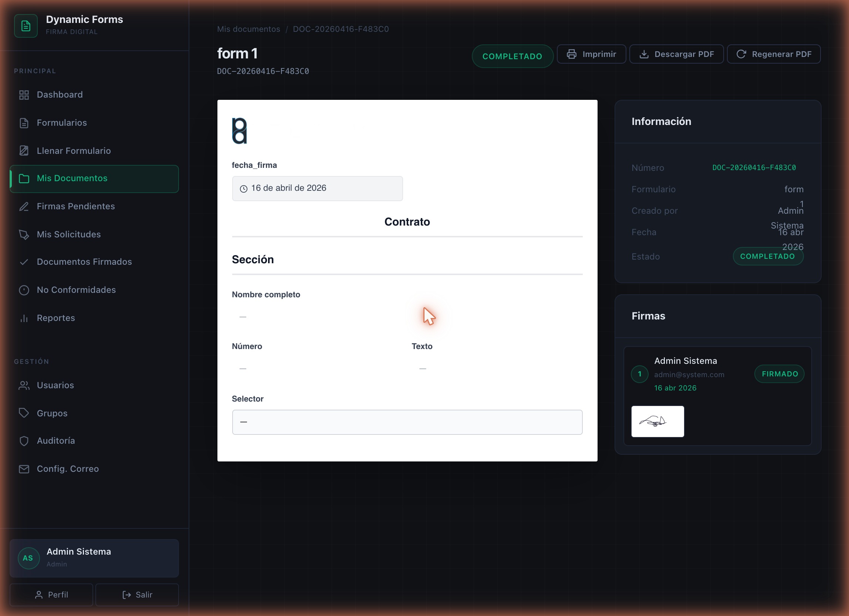
Task: Click the clock icon in fecha_firma field
Action: click(243, 189)
